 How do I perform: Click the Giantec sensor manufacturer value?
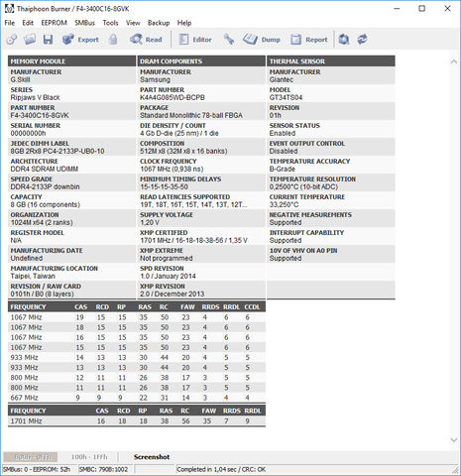click(282, 79)
